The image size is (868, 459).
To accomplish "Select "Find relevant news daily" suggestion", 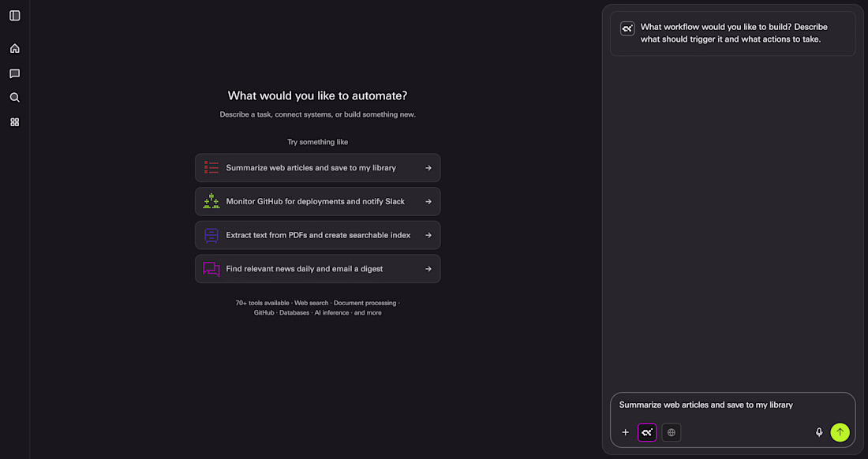I will coord(304,269).
